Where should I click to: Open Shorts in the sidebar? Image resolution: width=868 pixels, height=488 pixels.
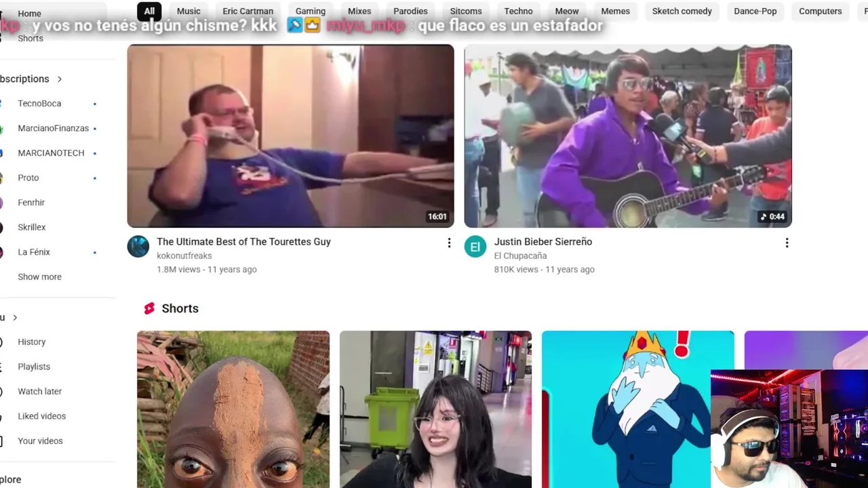click(x=31, y=39)
